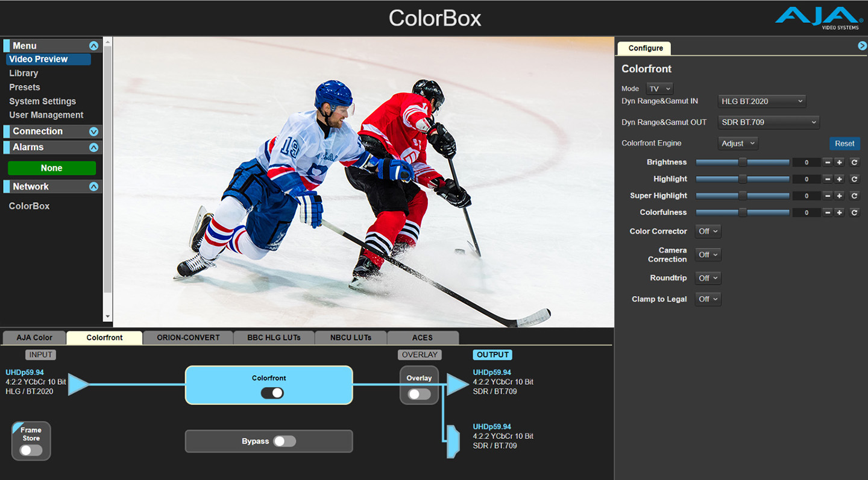This screenshot has height=480, width=868.
Task: Open the ORION-CONVERT tab
Action: pyautogui.click(x=188, y=338)
